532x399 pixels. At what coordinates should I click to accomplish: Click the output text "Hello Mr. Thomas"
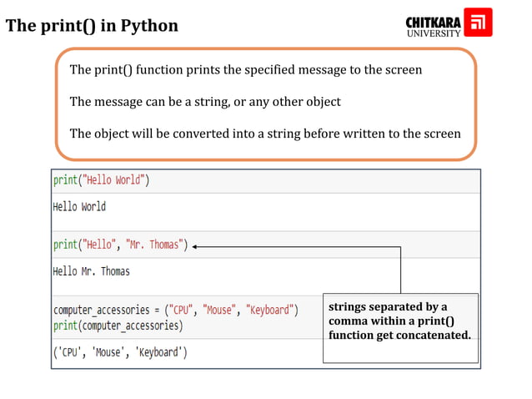pos(91,271)
